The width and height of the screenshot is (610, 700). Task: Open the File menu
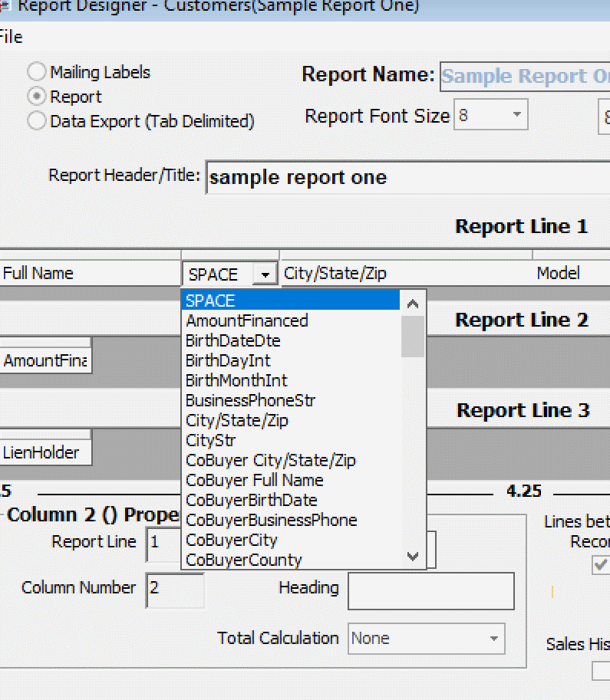click(11, 37)
